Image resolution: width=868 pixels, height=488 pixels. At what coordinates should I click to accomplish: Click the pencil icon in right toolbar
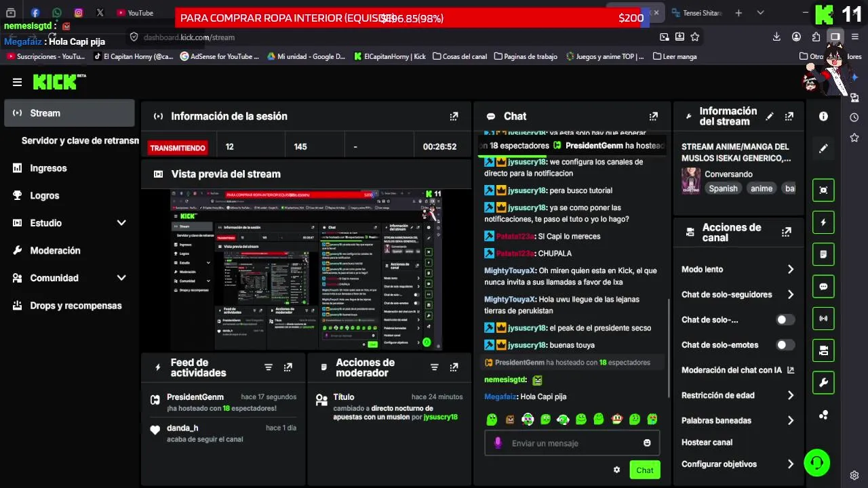pyautogui.click(x=823, y=148)
